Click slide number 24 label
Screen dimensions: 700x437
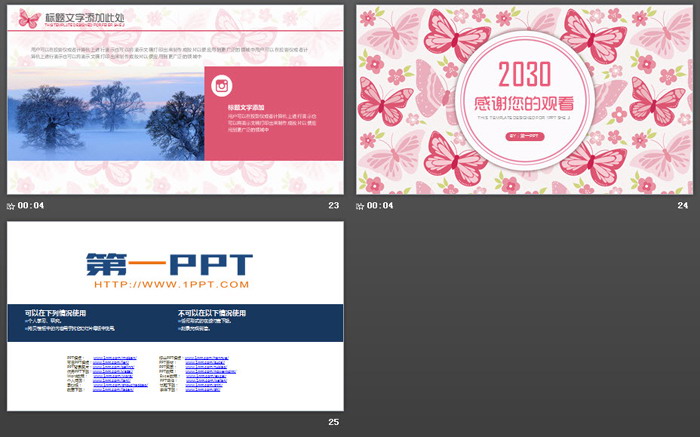(683, 205)
